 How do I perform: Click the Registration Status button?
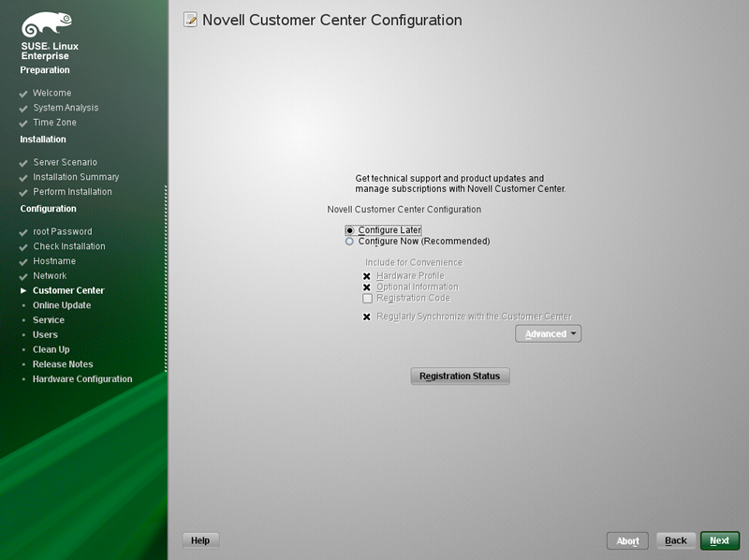460,376
